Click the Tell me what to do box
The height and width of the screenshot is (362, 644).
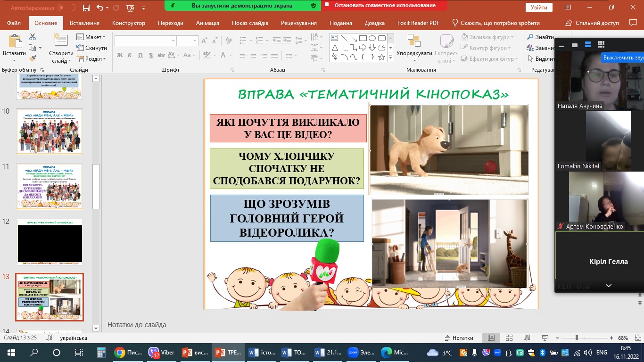pyautogui.click(x=496, y=23)
